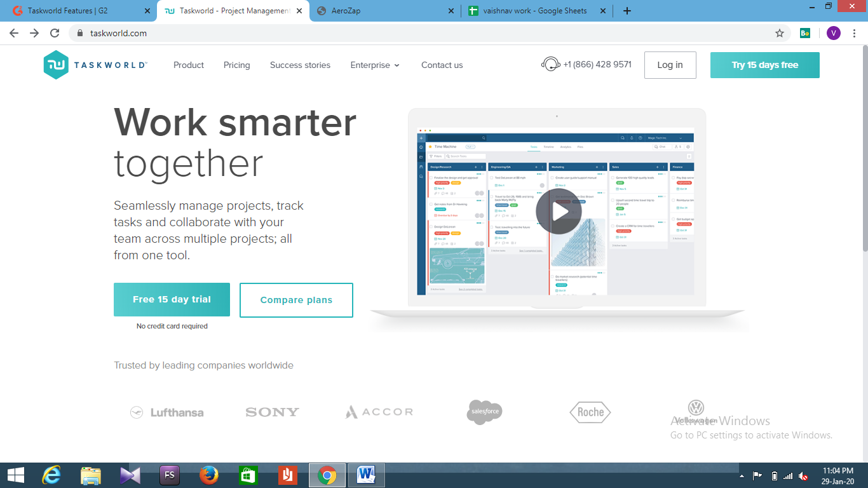
Task: Open File Explorer from taskbar
Action: tap(91, 475)
